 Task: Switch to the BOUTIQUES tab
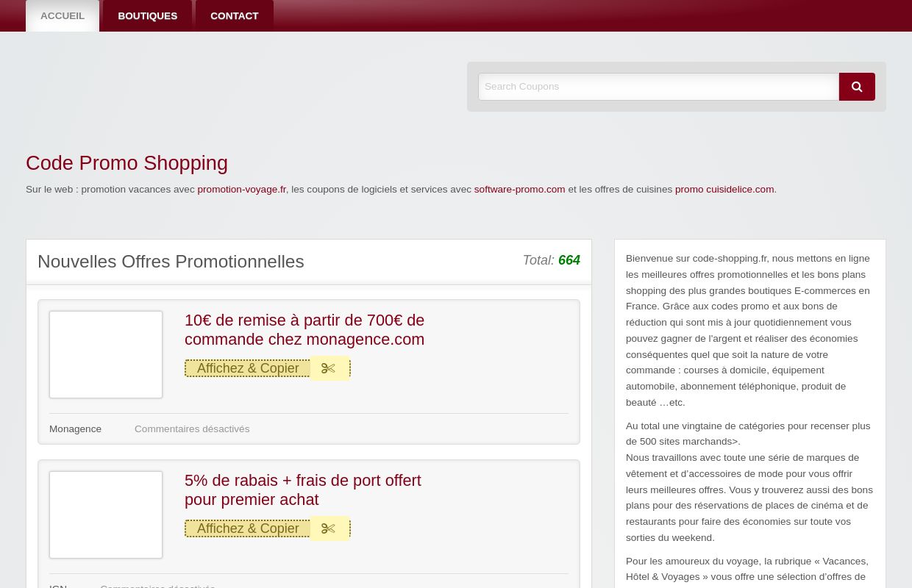pyautogui.click(x=147, y=15)
